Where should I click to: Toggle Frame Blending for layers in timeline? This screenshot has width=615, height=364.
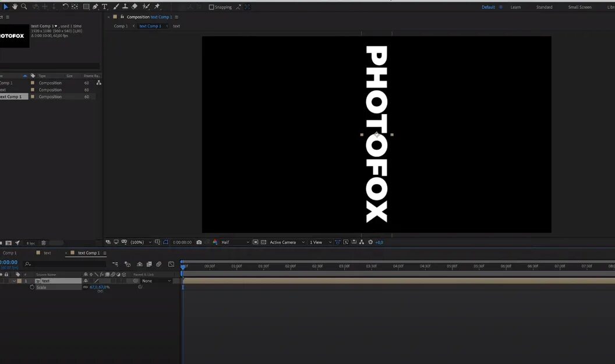149,264
